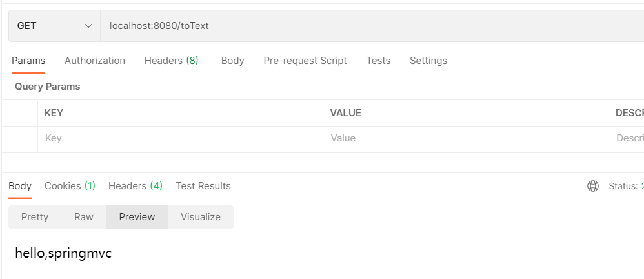Select the response Body tab
Screen dimensions: 644x279
pos(20,186)
